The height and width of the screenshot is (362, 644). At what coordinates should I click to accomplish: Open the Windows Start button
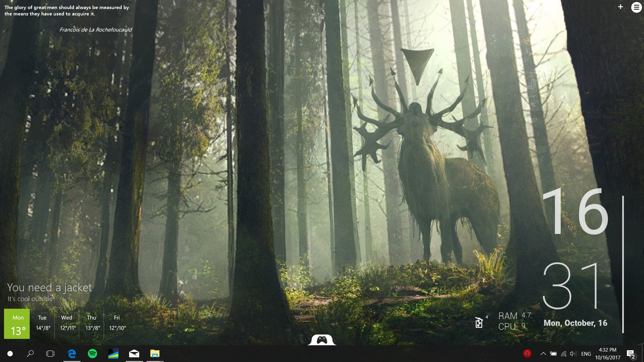10,354
